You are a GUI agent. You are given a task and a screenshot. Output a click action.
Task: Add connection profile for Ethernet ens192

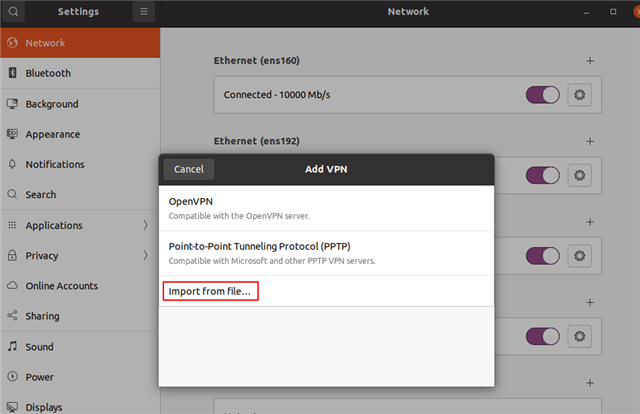[590, 141]
